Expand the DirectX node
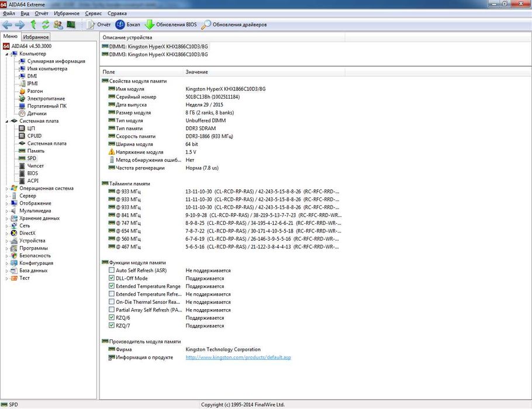The width and height of the screenshot is (532, 409). (7, 233)
